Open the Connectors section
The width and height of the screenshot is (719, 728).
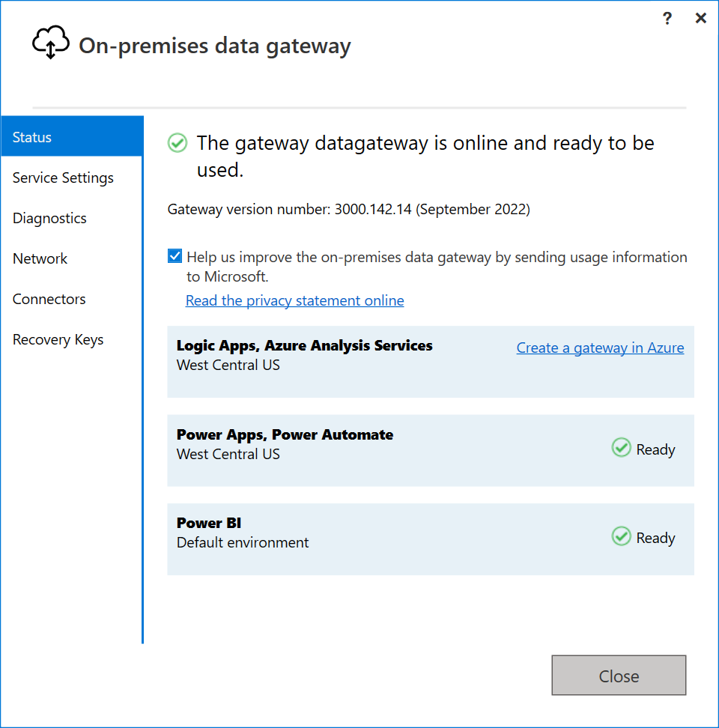tap(49, 299)
